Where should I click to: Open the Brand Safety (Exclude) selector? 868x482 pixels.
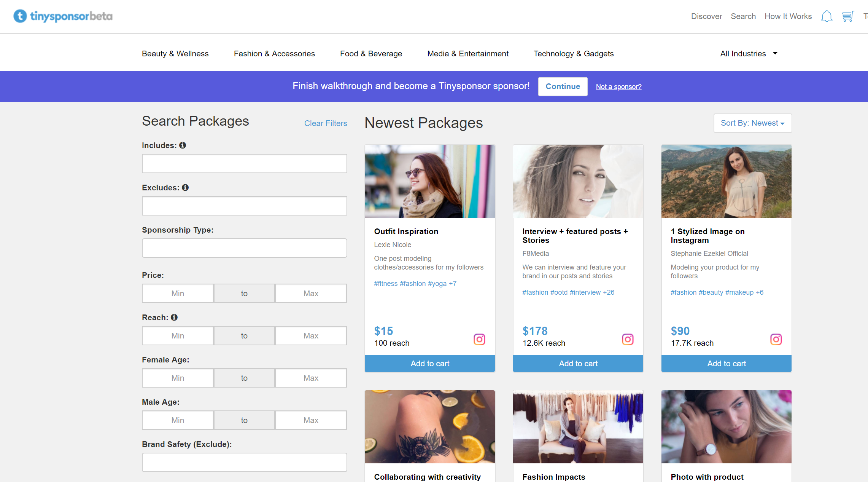pyautogui.click(x=244, y=462)
